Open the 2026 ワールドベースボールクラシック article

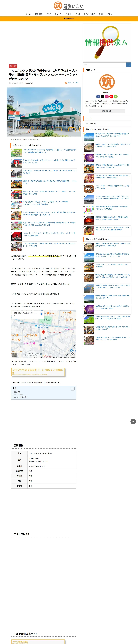point(49,234)
